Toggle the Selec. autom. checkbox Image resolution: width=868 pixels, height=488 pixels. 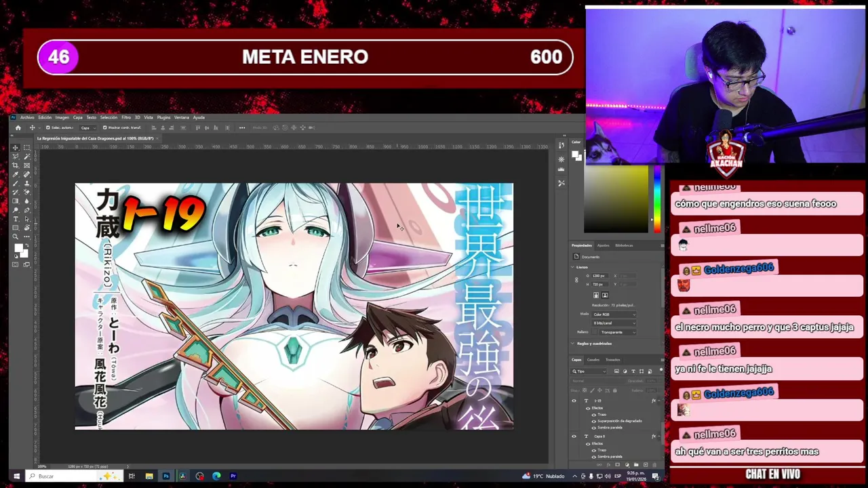(47, 127)
